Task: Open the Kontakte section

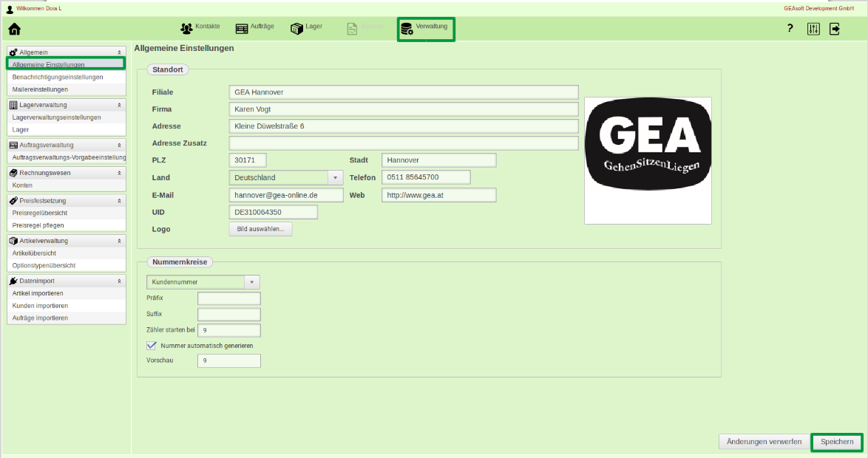Action: click(x=200, y=27)
